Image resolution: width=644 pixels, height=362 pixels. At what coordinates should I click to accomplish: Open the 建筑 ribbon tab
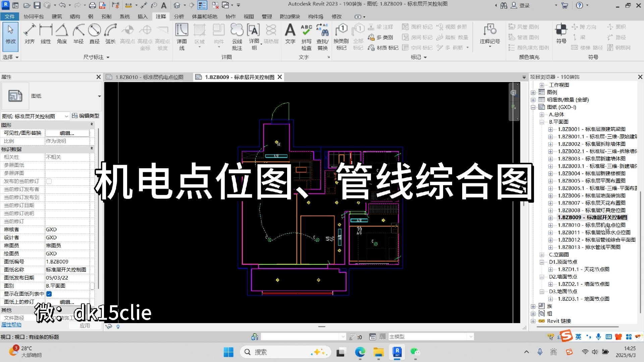click(57, 16)
